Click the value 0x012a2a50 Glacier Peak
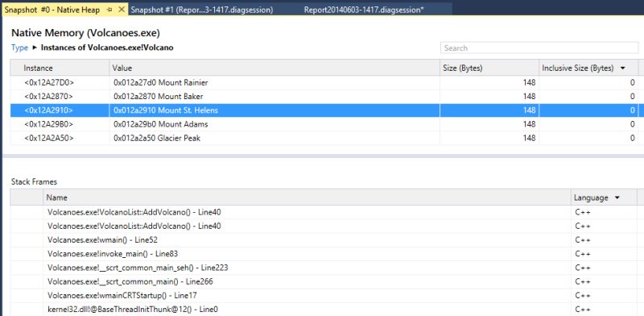 coord(157,139)
